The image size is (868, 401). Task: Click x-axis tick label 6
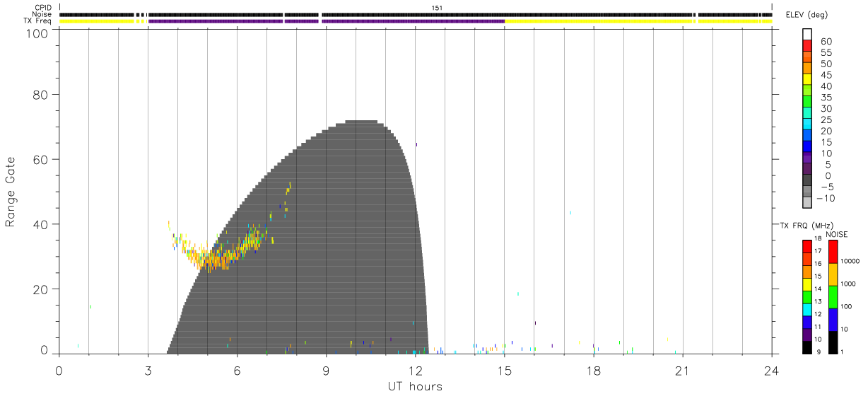click(237, 370)
